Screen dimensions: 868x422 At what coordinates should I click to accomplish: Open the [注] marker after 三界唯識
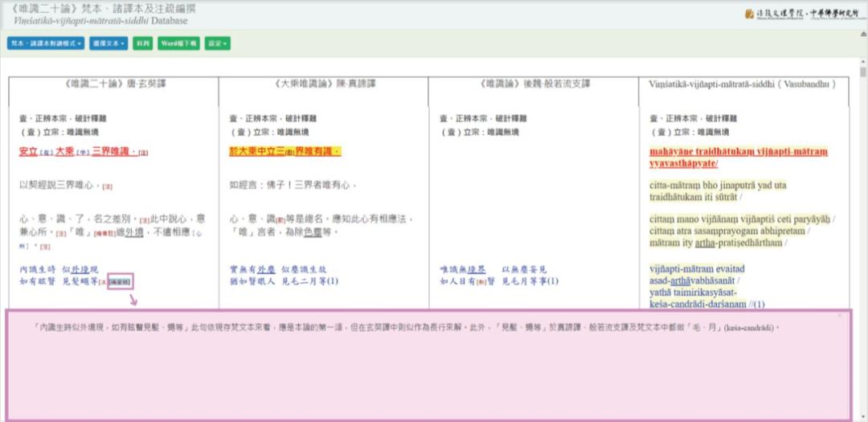point(144,153)
